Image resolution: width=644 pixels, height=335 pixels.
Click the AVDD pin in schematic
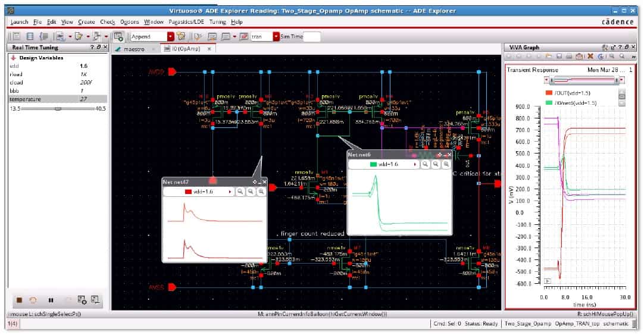[172, 72]
